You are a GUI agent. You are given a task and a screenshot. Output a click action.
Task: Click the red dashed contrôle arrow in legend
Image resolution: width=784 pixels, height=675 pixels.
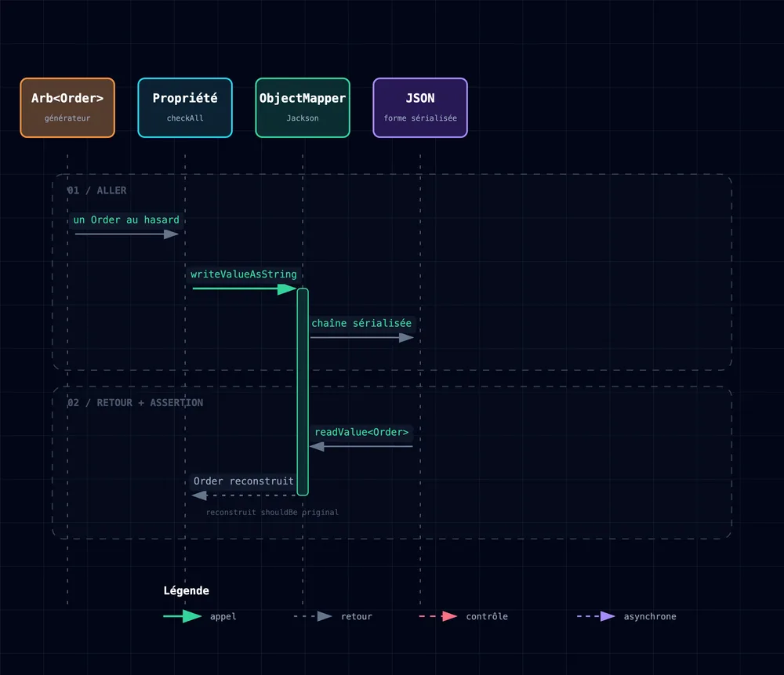438,616
